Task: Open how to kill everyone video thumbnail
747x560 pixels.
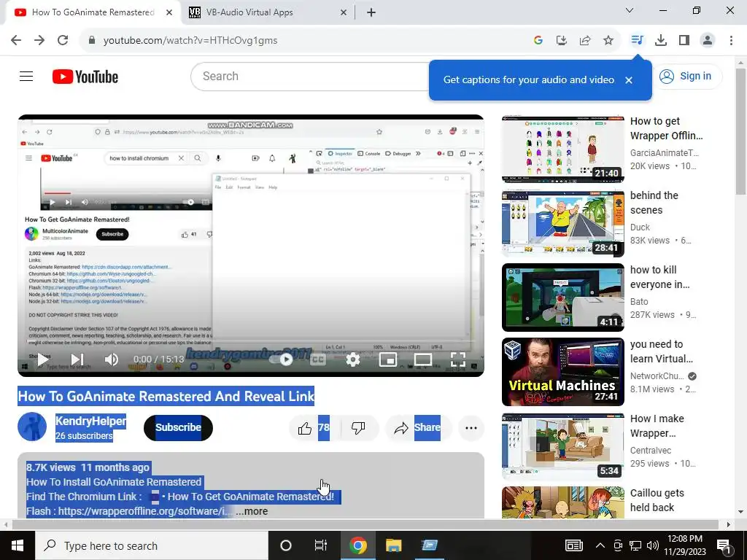Action: [x=563, y=297]
